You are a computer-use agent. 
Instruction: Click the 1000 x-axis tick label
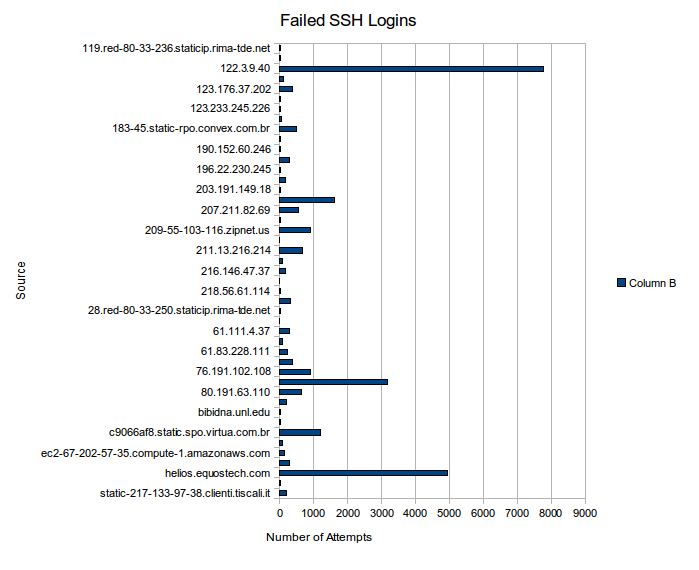pos(313,513)
